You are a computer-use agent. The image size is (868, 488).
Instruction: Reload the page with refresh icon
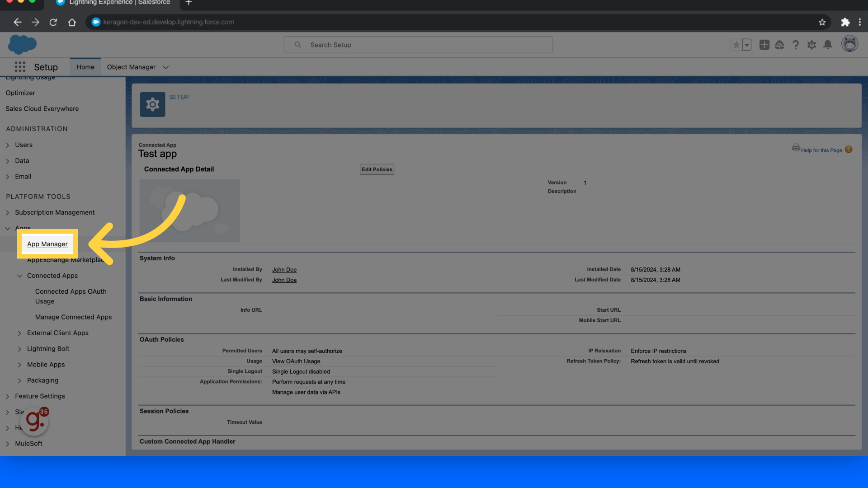[53, 22]
